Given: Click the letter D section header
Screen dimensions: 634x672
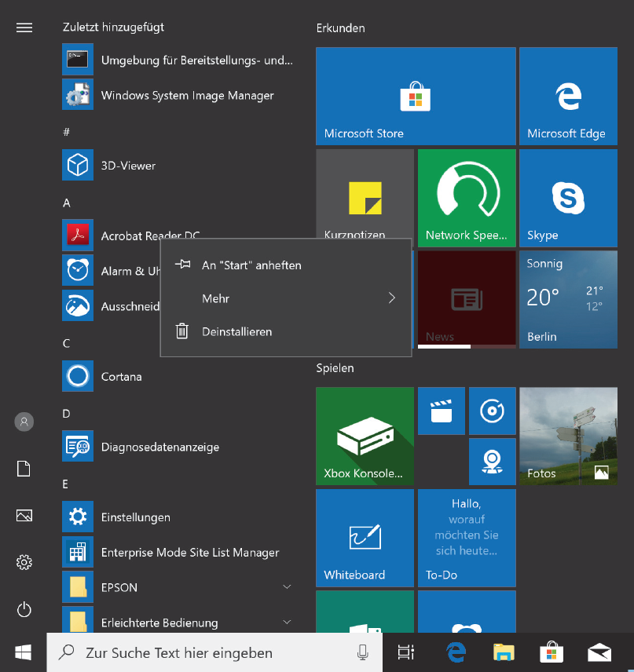Looking at the screenshot, I should [x=66, y=414].
